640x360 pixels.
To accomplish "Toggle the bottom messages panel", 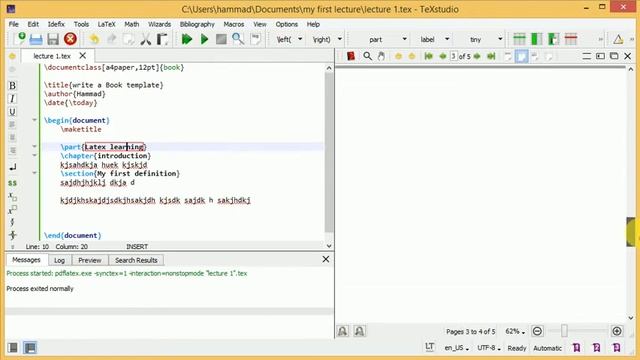I will pyautogui.click(x=30, y=347).
